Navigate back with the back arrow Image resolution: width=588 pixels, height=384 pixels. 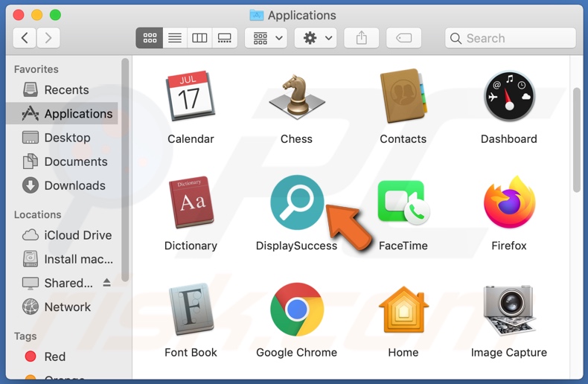25,38
